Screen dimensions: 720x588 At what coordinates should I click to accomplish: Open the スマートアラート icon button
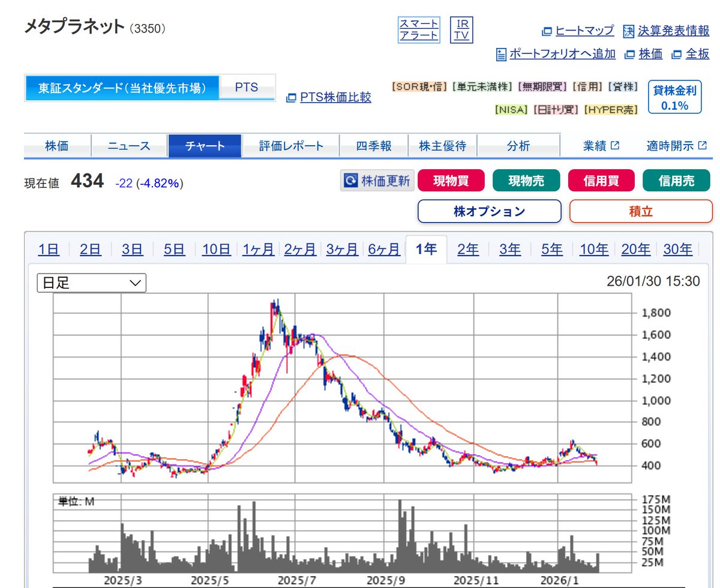point(419,29)
